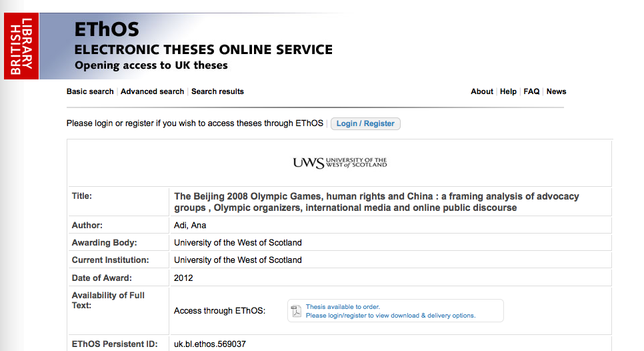Click the 'Thesis available to order' link
This screenshot has width=644, height=351.
[343, 307]
